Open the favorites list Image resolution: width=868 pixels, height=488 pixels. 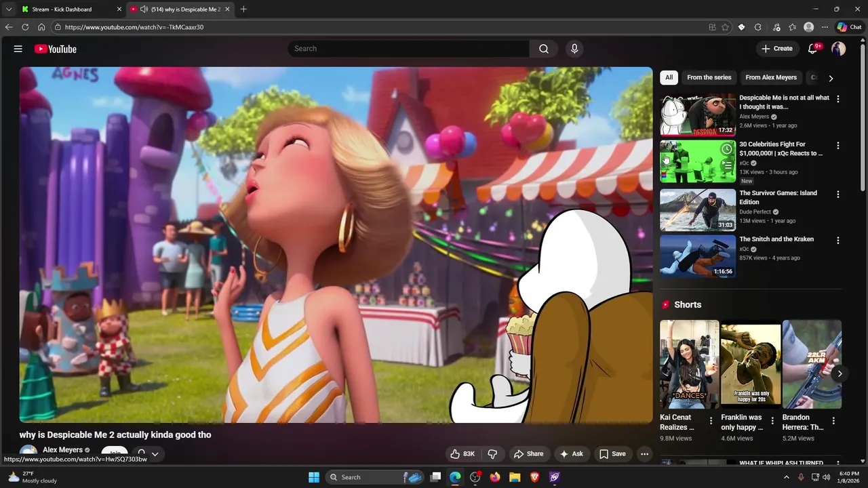(793, 27)
